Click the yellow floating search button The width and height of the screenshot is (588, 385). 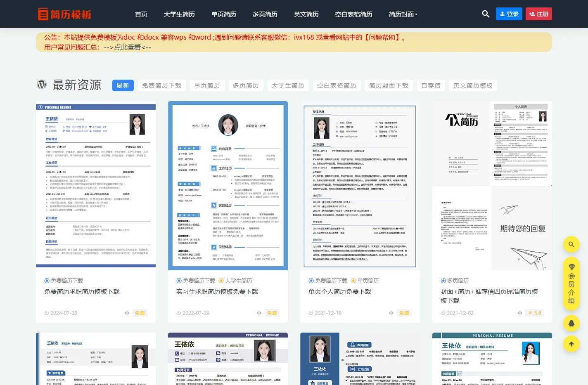(x=571, y=244)
